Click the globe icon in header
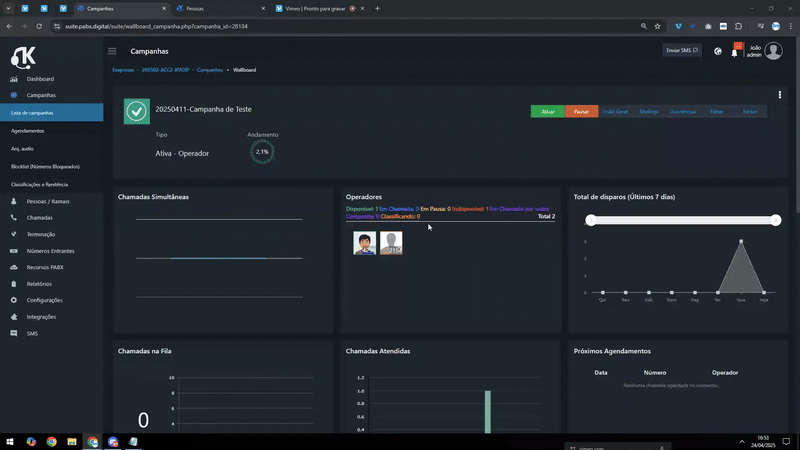Image resolution: width=800 pixels, height=450 pixels. pos(718,51)
